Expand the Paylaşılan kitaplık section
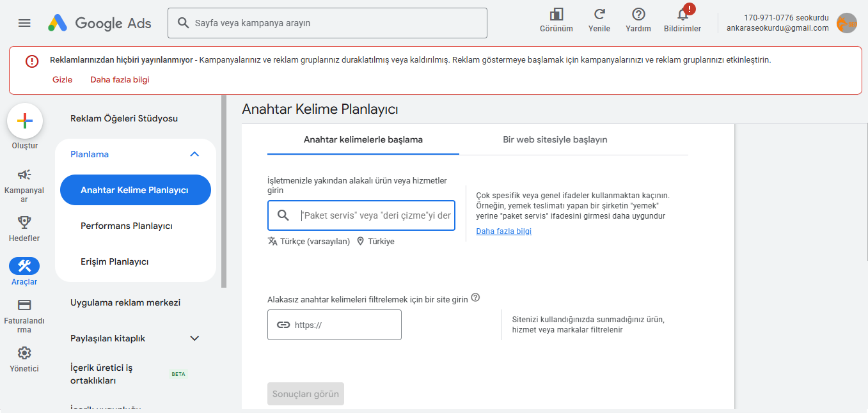Viewport: 868px width, 413px height. click(194, 338)
